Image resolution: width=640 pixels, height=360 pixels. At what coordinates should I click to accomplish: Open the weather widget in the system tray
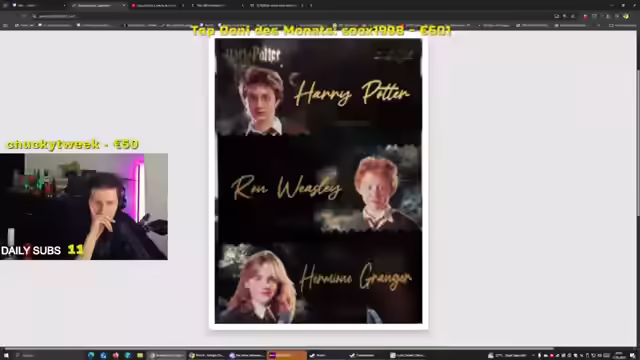tap(508, 355)
